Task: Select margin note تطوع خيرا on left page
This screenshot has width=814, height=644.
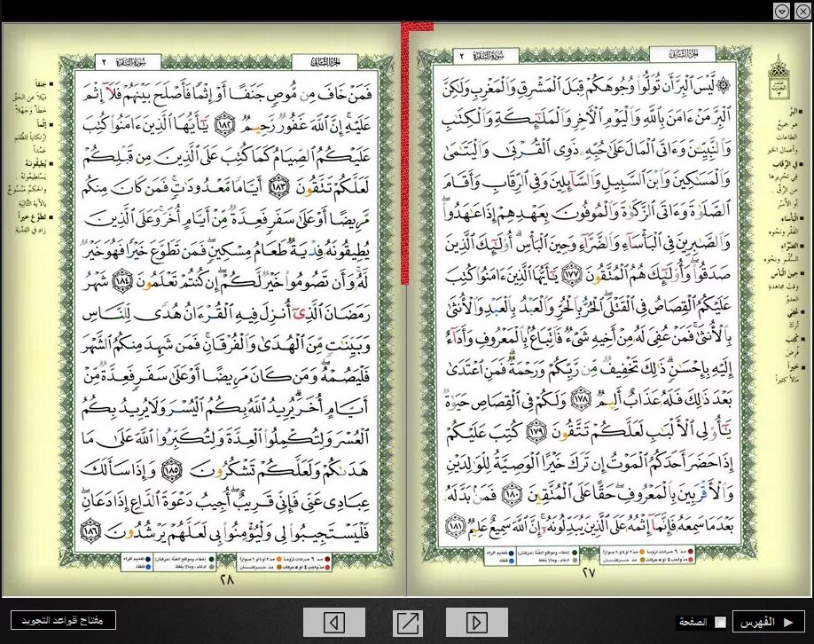Action: point(35,217)
